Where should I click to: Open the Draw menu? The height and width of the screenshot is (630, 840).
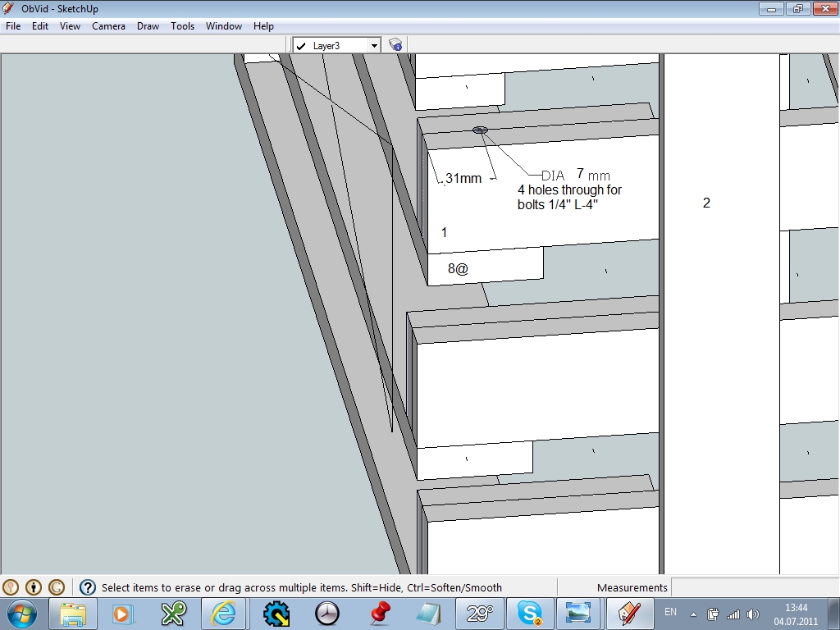(x=148, y=25)
